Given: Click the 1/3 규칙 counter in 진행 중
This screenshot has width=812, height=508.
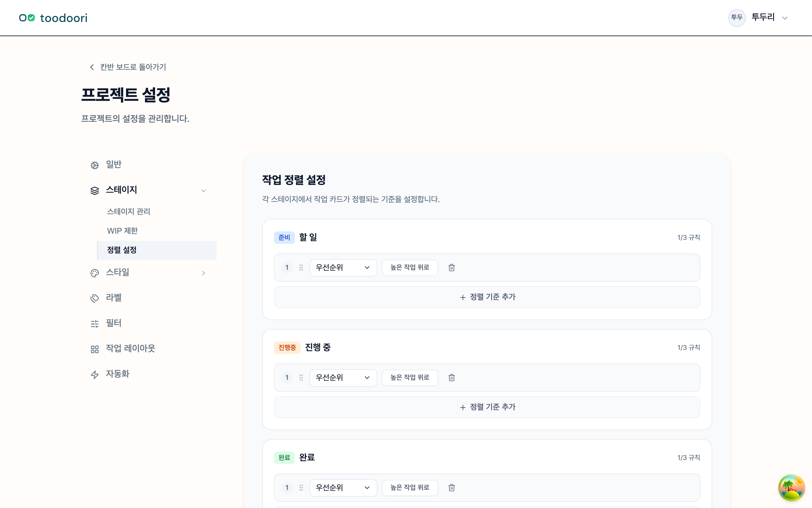Looking at the screenshot, I should [x=689, y=348].
